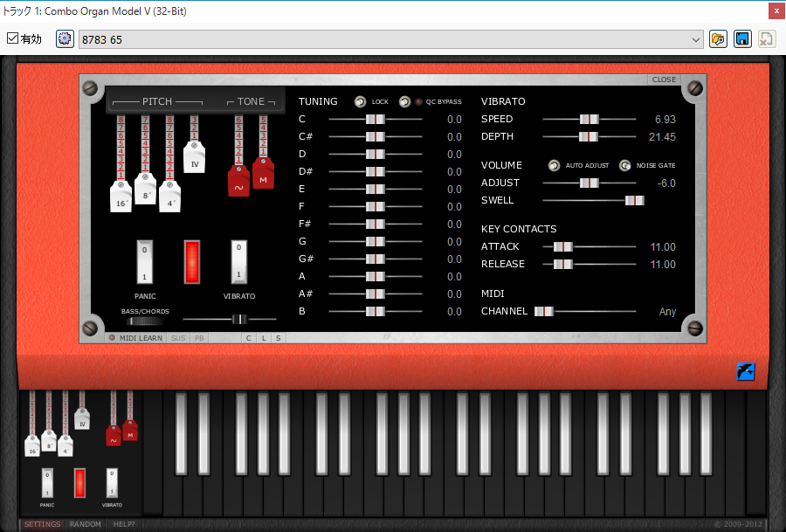The image size is (786, 532).
Task: Open preset folder icon
Action: (718, 39)
